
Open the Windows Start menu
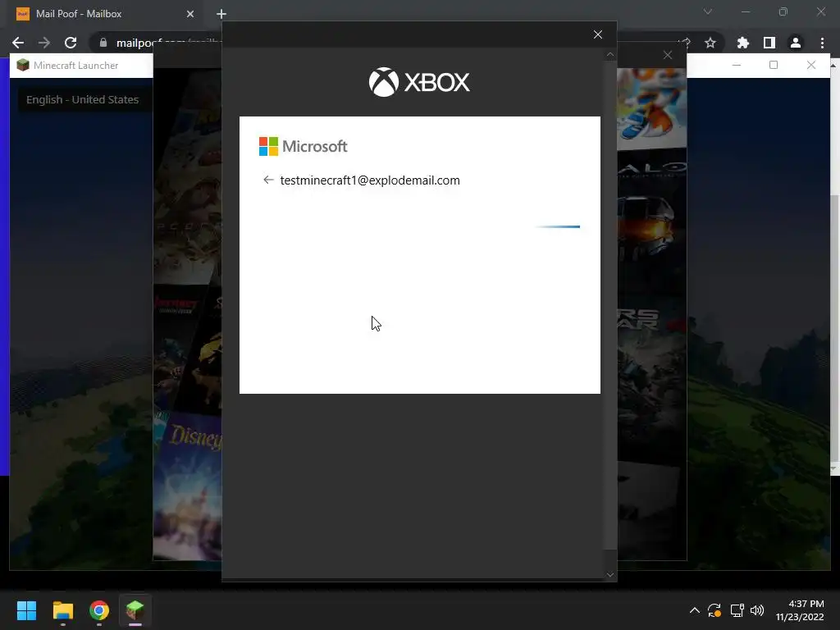[x=26, y=610]
